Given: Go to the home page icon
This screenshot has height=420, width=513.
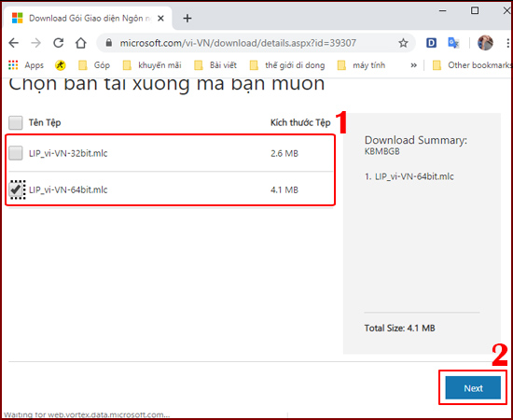Looking at the screenshot, I should [80, 43].
